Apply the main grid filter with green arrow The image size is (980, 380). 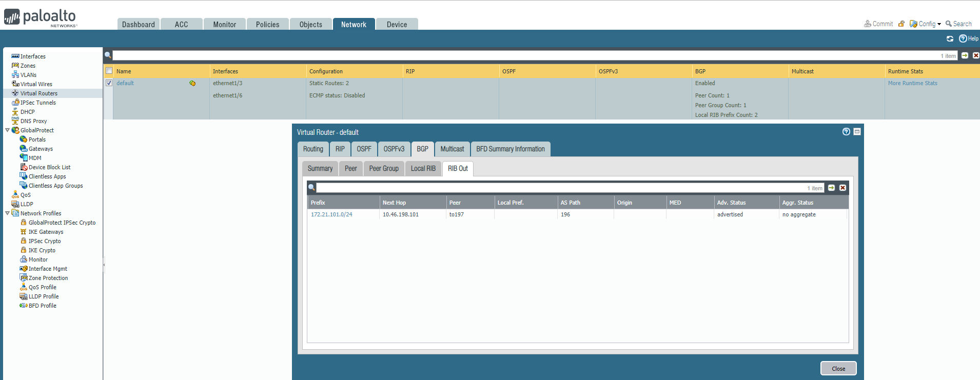(965, 55)
